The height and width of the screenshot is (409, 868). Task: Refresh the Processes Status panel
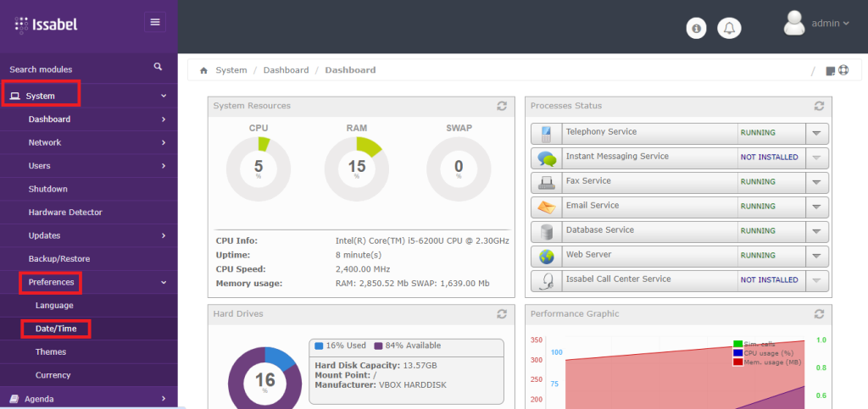pyautogui.click(x=819, y=106)
